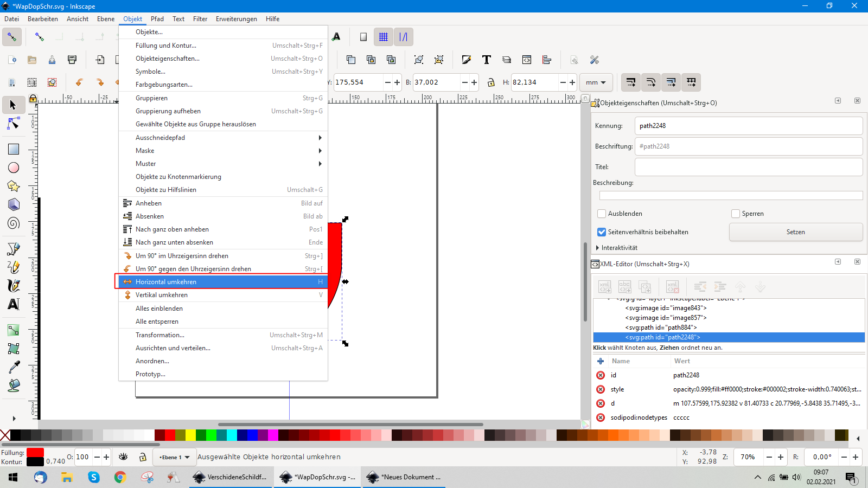The width and height of the screenshot is (868, 488).
Task: Click the yellow color swatch in palette
Action: coord(190,435)
